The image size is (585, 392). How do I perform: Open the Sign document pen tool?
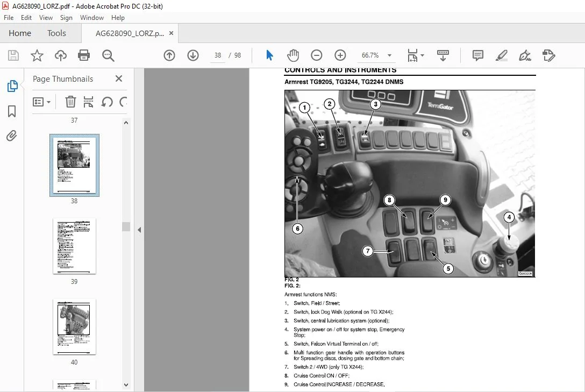pyautogui.click(x=525, y=55)
